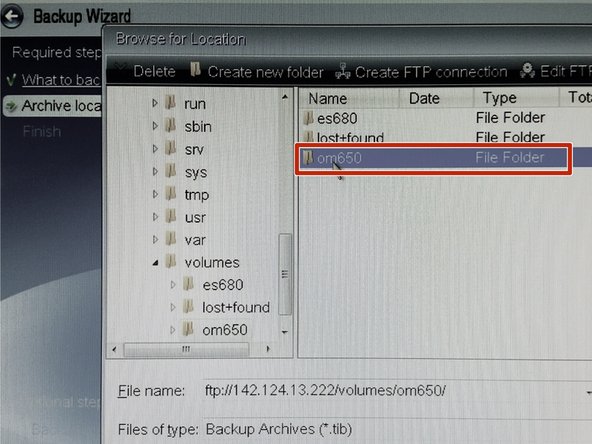Expand the sys folder tree node
Screen dimensions: 592x444
click(x=155, y=172)
